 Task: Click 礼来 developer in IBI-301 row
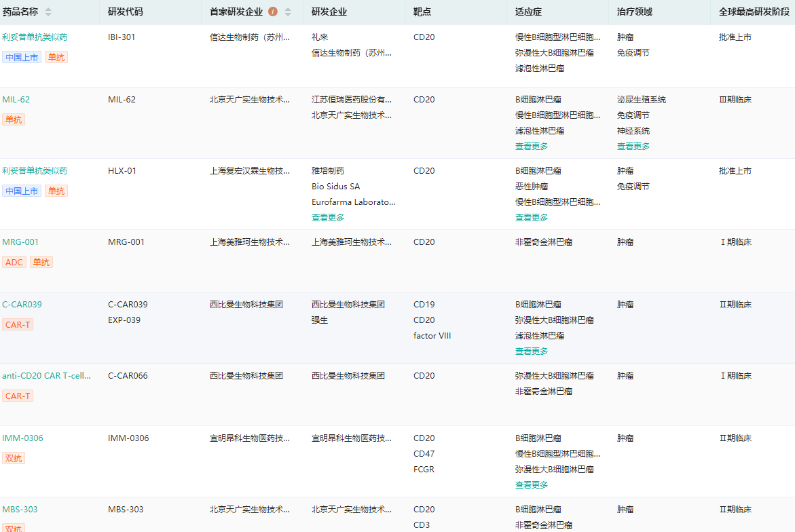coord(320,37)
